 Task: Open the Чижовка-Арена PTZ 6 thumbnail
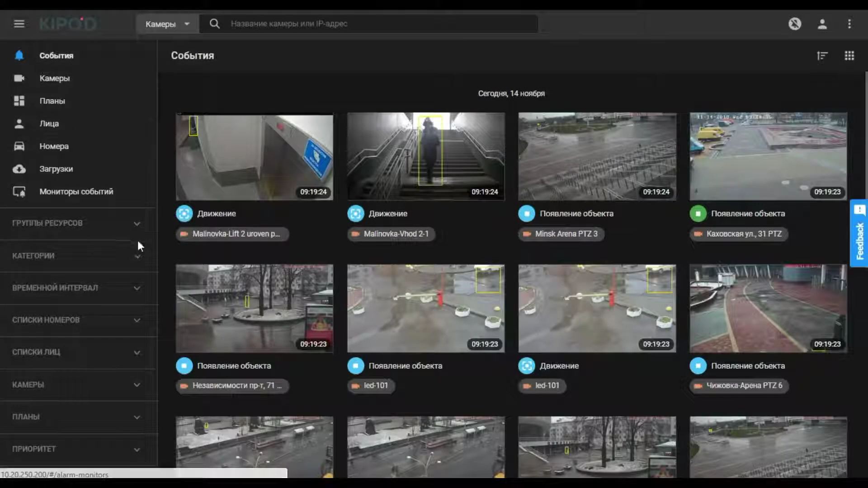[x=769, y=309]
